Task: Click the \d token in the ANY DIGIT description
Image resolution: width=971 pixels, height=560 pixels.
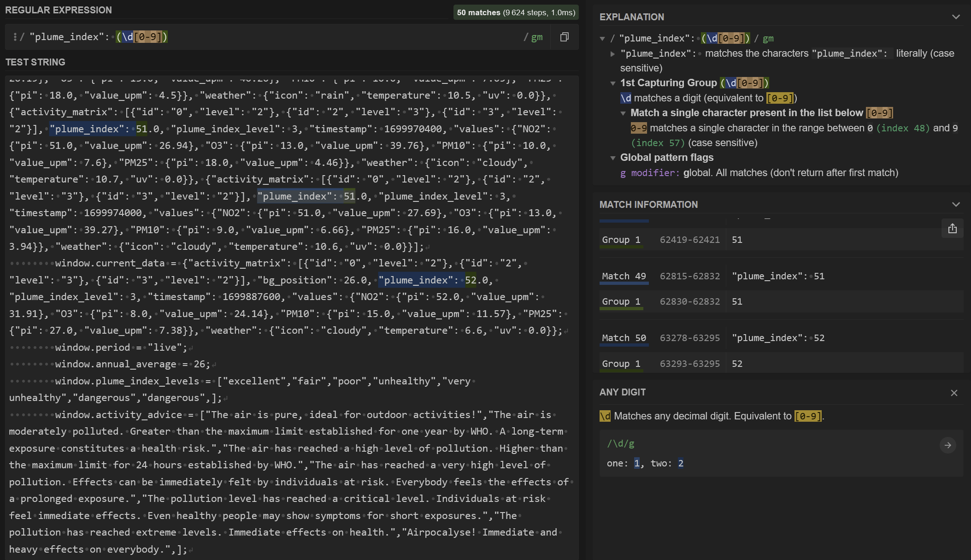Action: pyautogui.click(x=605, y=416)
